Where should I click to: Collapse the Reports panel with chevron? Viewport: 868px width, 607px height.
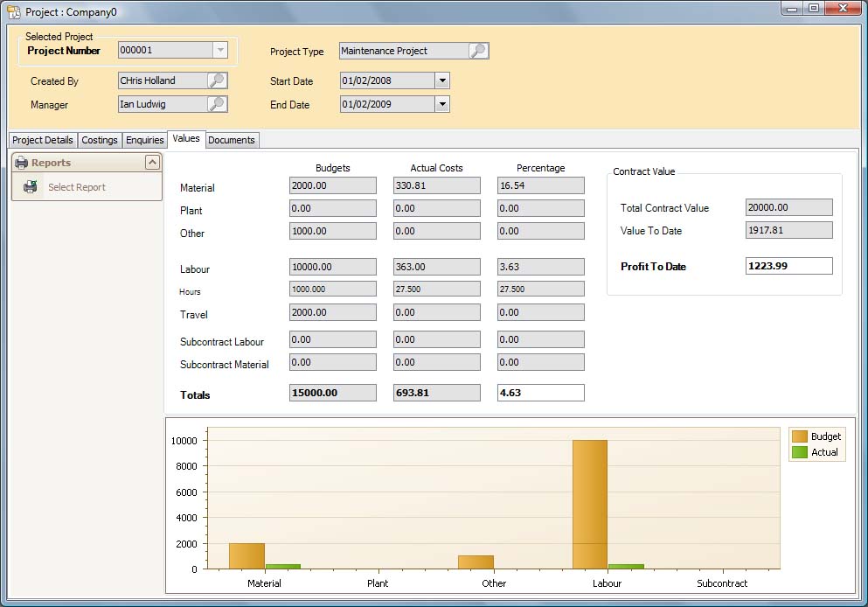click(152, 163)
